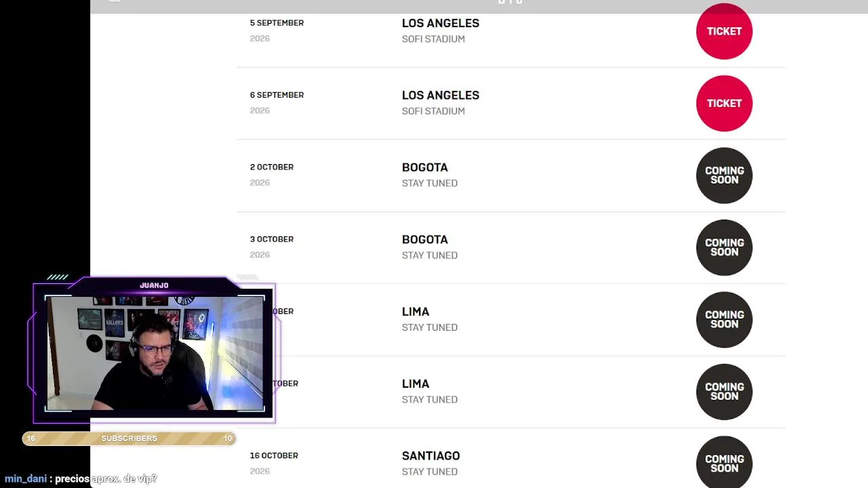Click Stay Tuned text under Santiago
The height and width of the screenshot is (488, 868).
[x=429, y=472]
